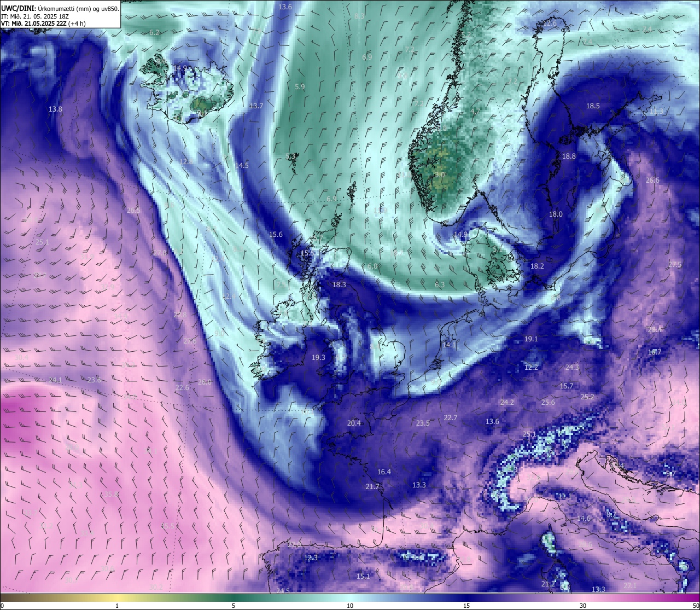Click the 24.5 value near the bottom edge

click(x=283, y=591)
